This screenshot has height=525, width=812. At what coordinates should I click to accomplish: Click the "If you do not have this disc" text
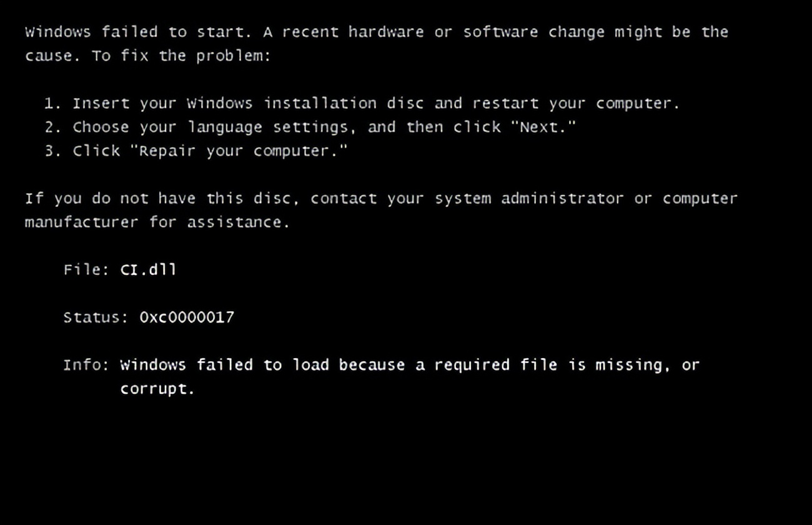point(159,198)
